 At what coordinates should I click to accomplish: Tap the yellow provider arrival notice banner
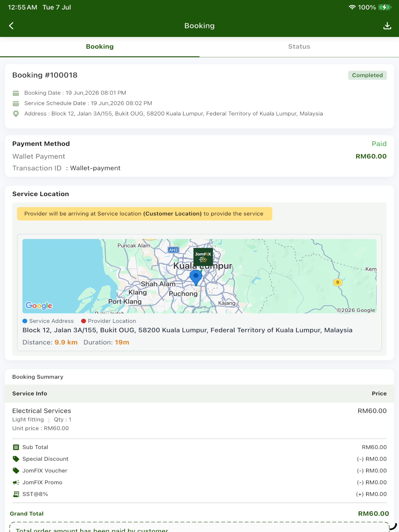click(x=144, y=214)
